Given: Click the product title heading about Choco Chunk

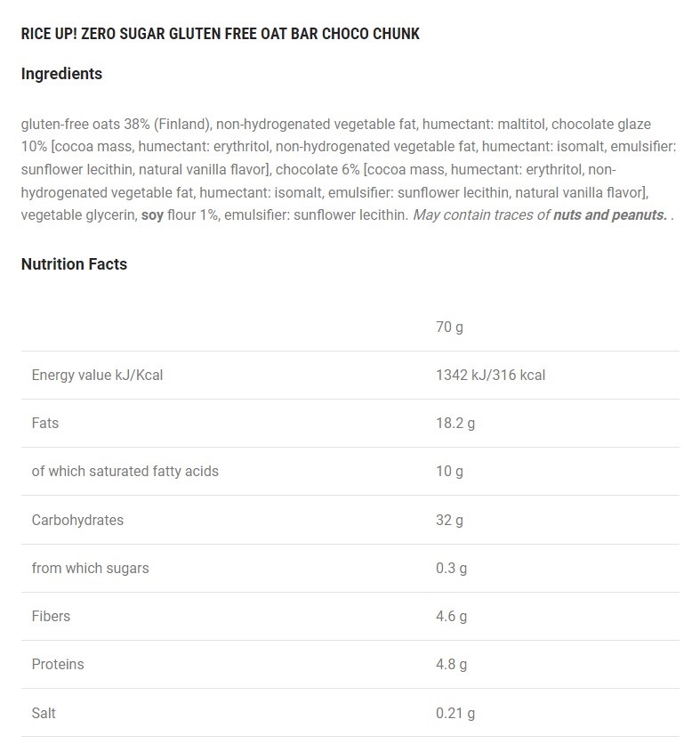Looking at the screenshot, I should pyautogui.click(x=220, y=34).
